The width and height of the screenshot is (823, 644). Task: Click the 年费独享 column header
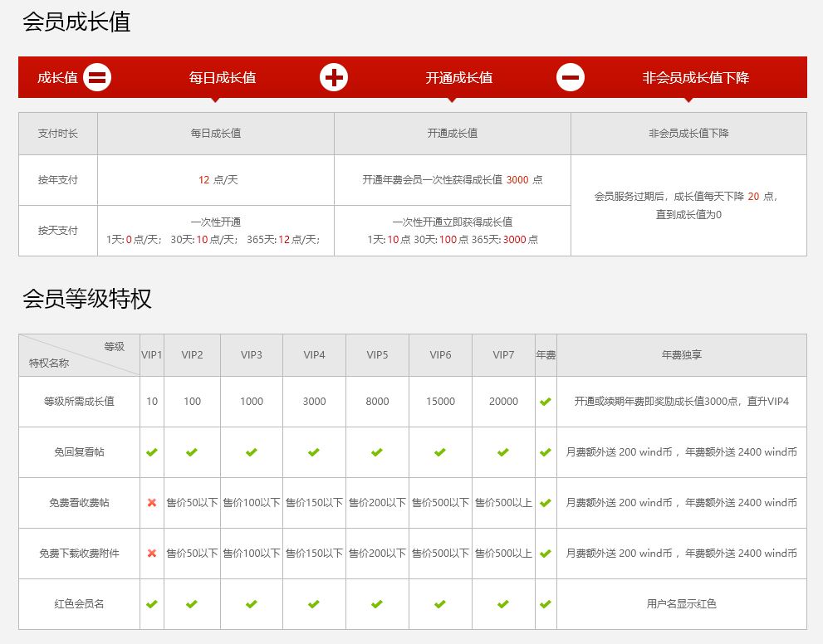(x=681, y=355)
